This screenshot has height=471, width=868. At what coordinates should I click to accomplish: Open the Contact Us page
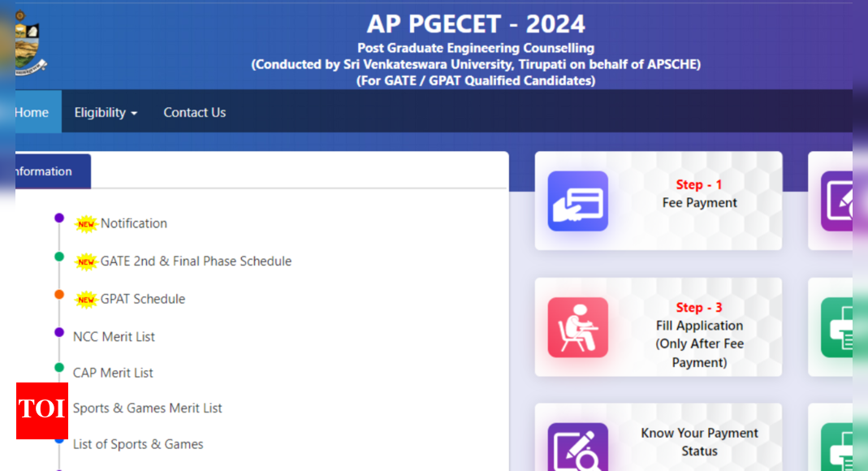coord(194,112)
